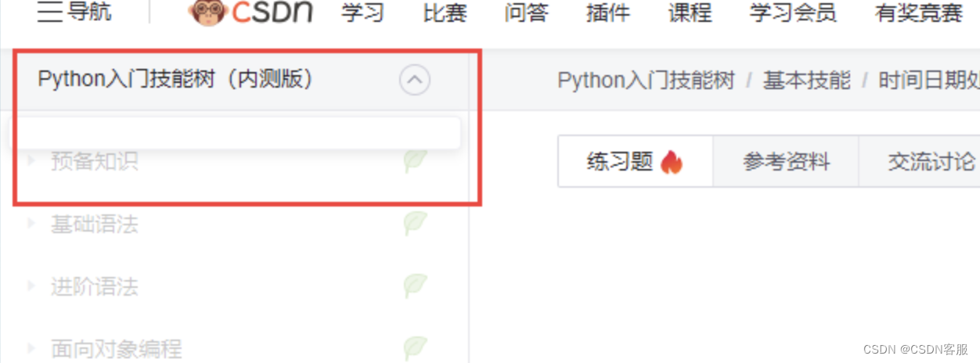Click the green leaf icon beside 基础语法
The height and width of the screenshot is (363, 980).
pyautogui.click(x=415, y=224)
